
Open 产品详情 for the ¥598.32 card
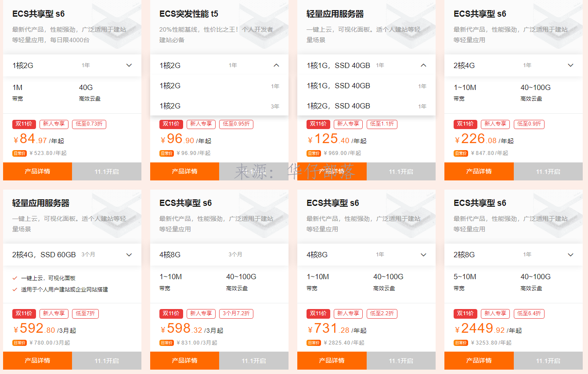tap(184, 360)
